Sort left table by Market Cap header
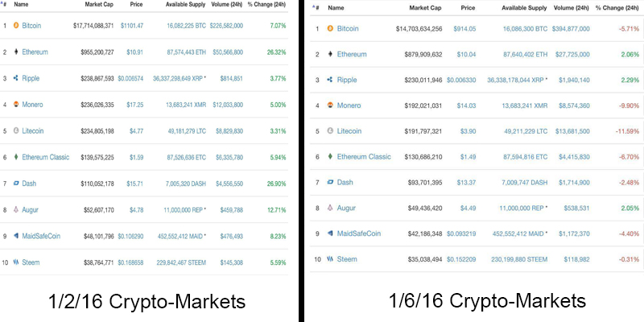 pos(99,5)
